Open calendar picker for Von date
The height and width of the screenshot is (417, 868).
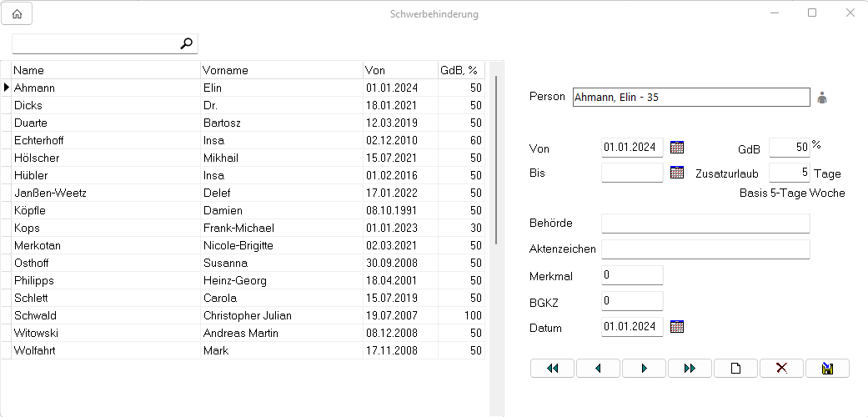coord(677,148)
